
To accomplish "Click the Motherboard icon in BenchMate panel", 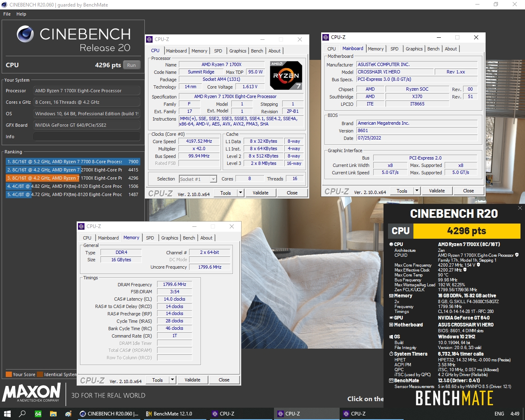I will click(x=391, y=325).
